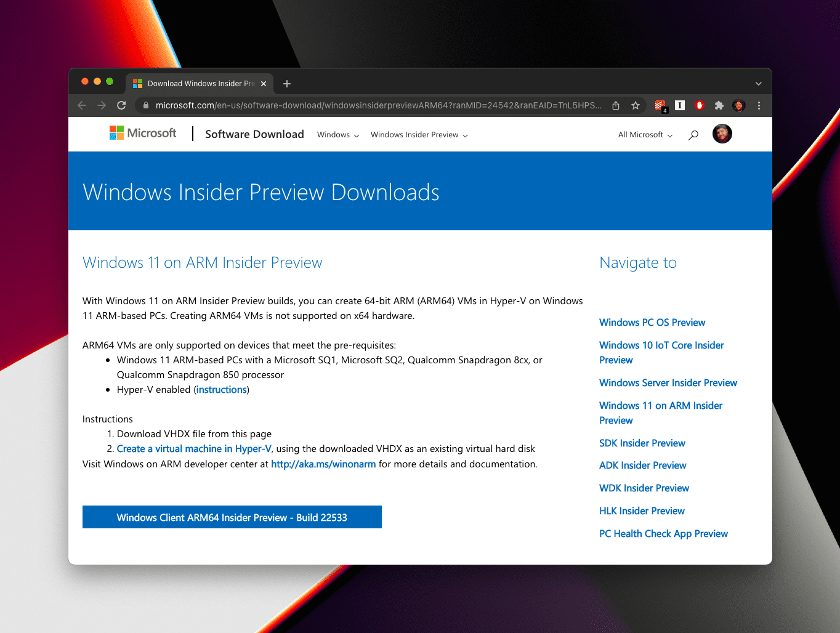The image size is (840, 633).
Task: Bookmark this page via the star icon
Action: (635, 105)
